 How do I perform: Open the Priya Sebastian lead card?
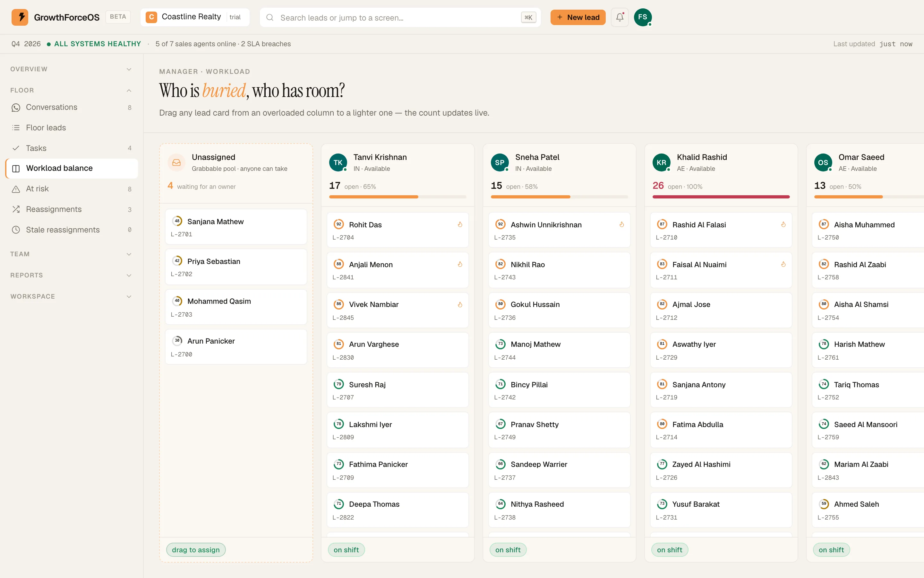coord(236,267)
